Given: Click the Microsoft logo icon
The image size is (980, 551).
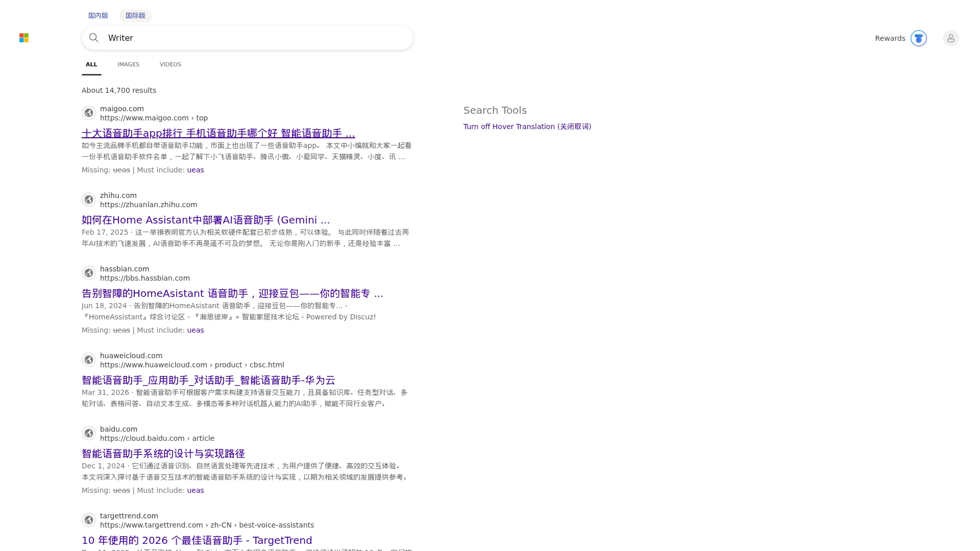Looking at the screenshot, I should tap(24, 38).
